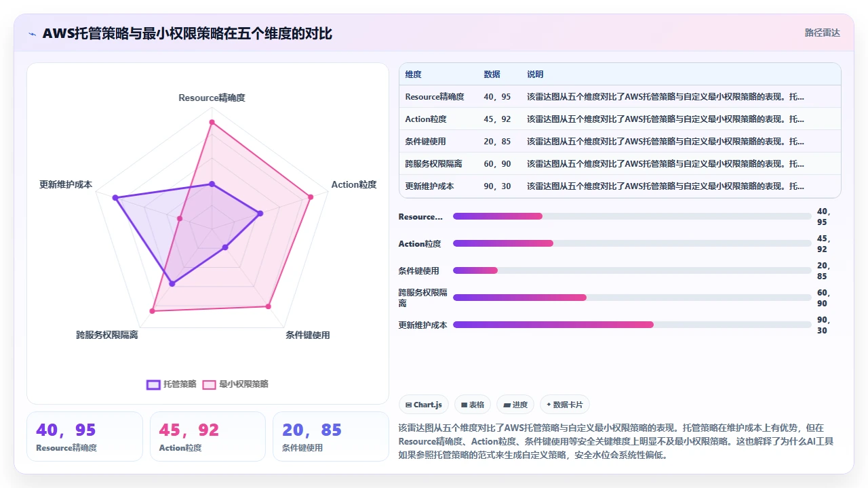Click the pink point on Resource精确度 axis
Screen dimensions: 868x488
coord(212,123)
